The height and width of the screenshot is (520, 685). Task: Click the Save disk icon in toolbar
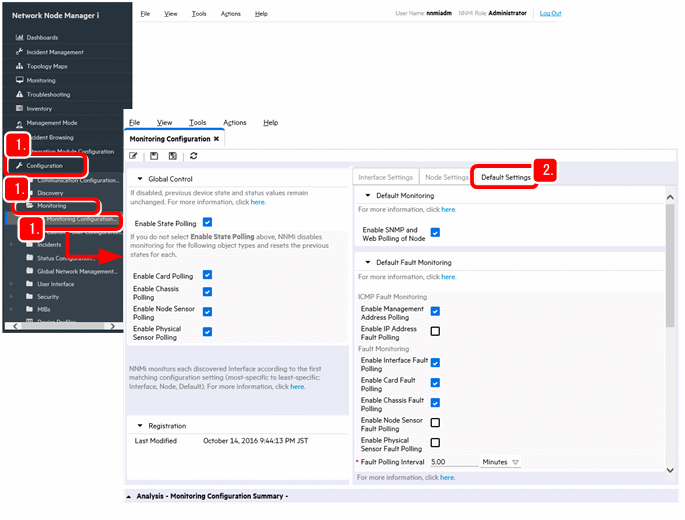pyautogui.click(x=154, y=156)
